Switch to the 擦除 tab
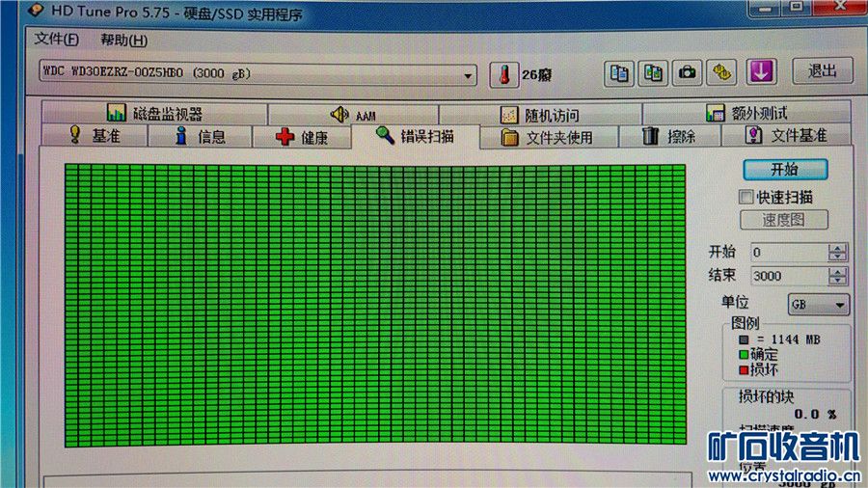 (x=669, y=136)
